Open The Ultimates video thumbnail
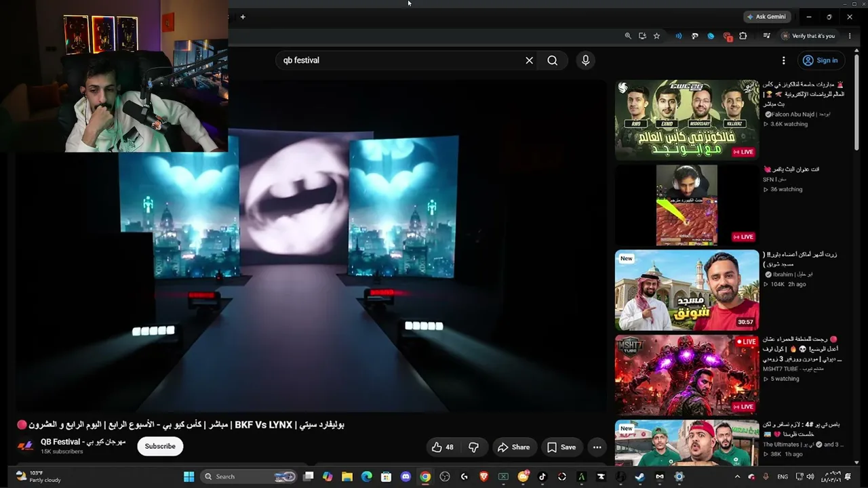 (687, 443)
